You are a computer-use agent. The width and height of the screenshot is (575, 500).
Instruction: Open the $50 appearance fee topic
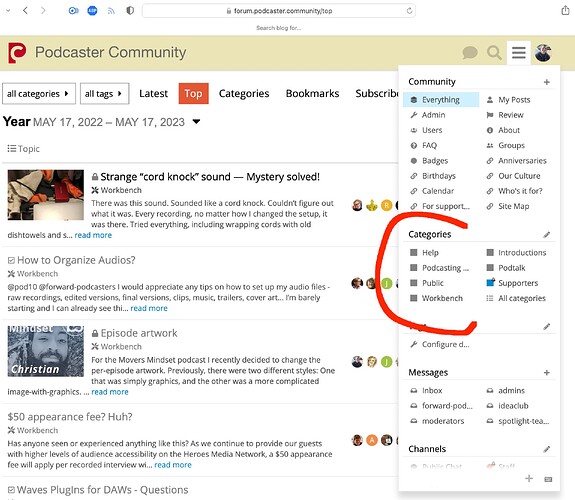[x=70, y=417]
